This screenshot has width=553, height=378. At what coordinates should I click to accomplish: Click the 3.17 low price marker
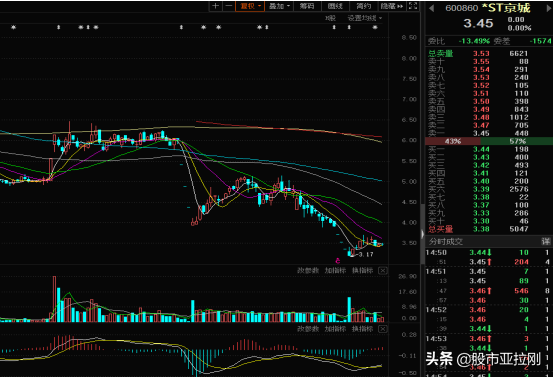tap(366, 254)
